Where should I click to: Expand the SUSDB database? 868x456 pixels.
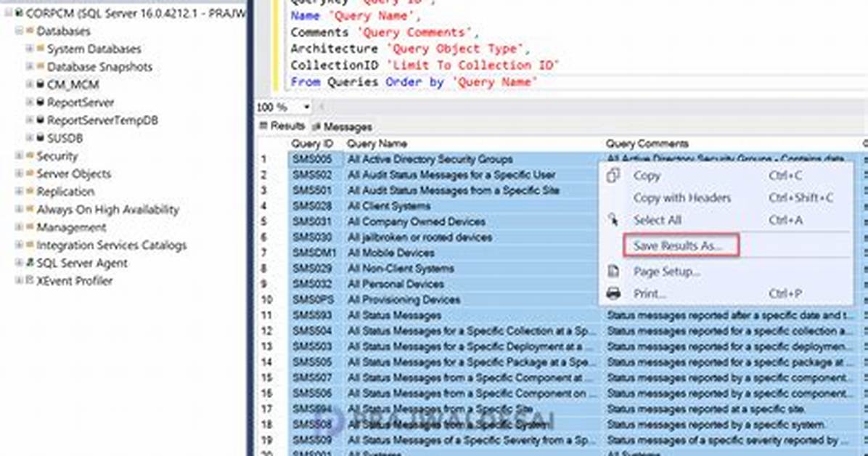[29, 137]
